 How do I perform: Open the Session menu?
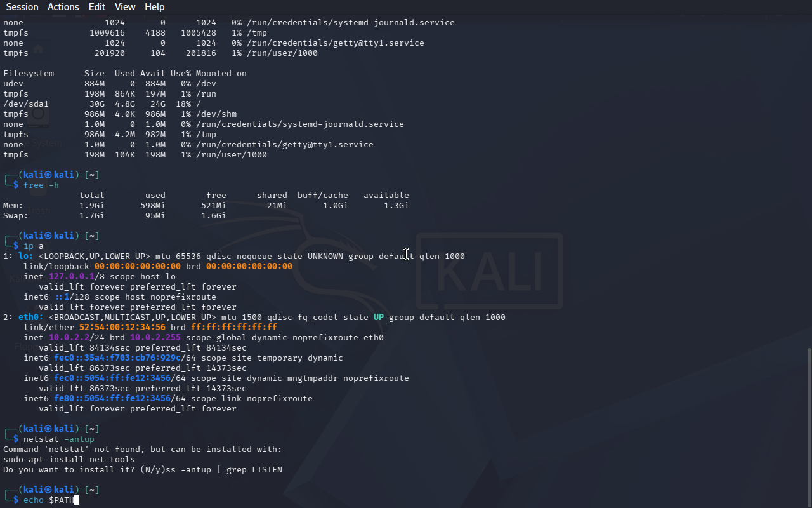tap(22, 7)
